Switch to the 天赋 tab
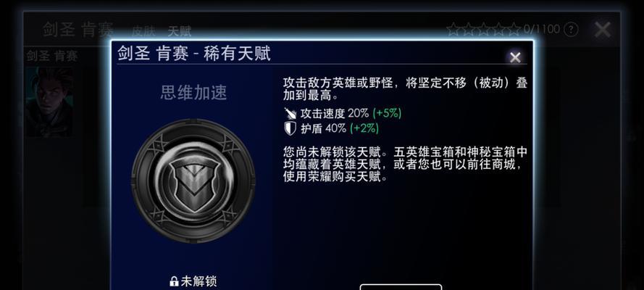The width and height of the screenshot is (644, 290). 180,31
